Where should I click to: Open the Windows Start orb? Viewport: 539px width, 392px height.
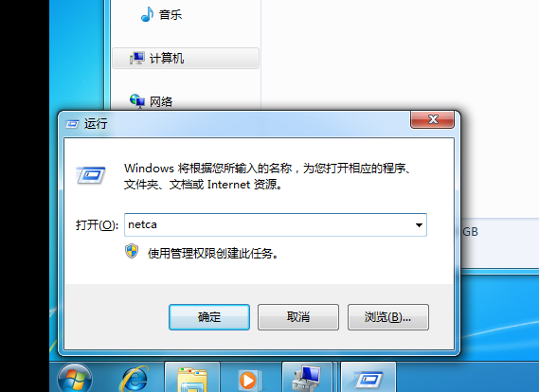(75, 378)
